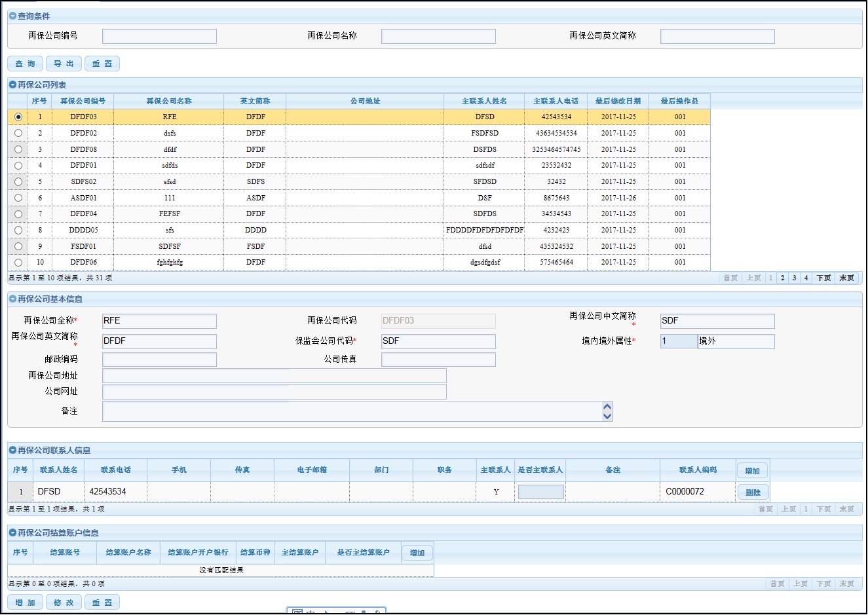The height and width of the screenshot is (615, 868).
Task: Collapse the 再保公司结算账户信息 section arrow
Action: pos(12,533)
